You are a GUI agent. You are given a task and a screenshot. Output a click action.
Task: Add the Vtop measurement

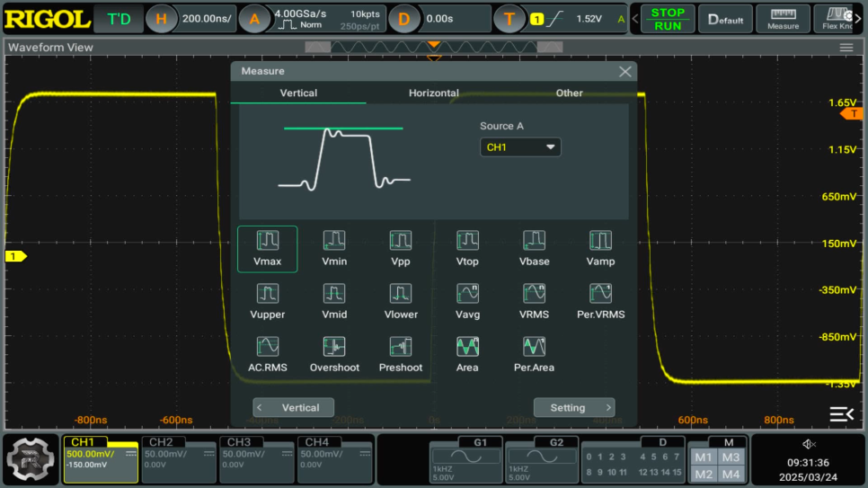tap(467, 249)
